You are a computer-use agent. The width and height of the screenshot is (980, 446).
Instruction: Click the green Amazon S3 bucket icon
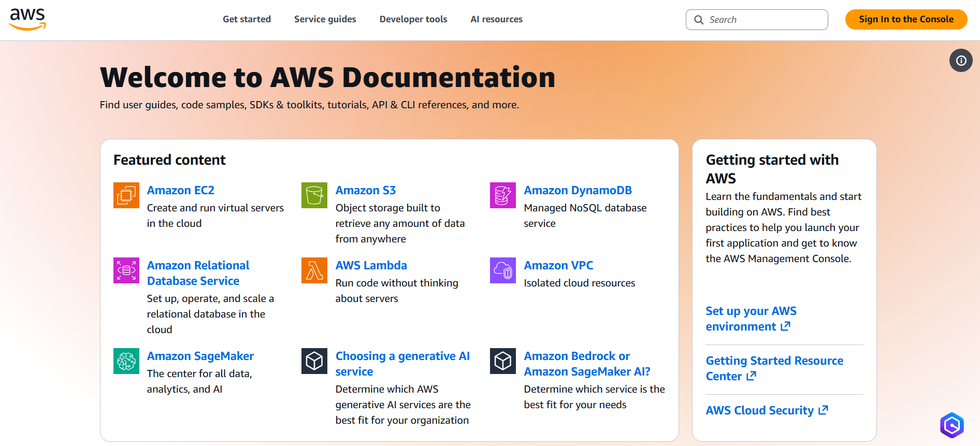tap(314, 195)
